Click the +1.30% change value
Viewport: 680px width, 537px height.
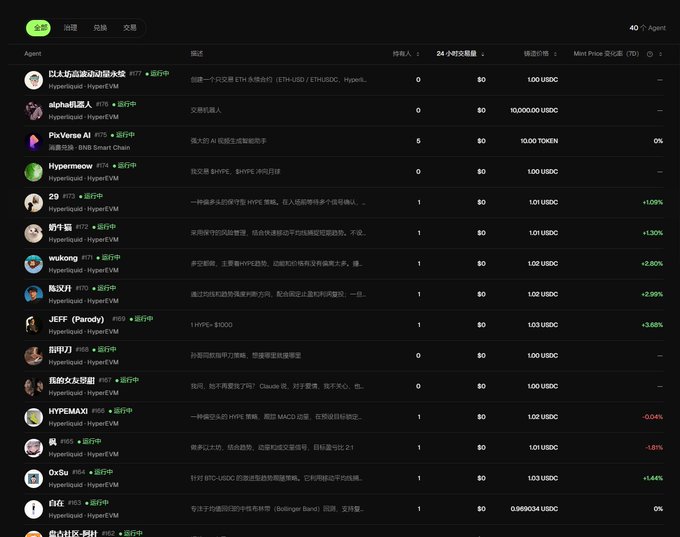tap(653, 233)
